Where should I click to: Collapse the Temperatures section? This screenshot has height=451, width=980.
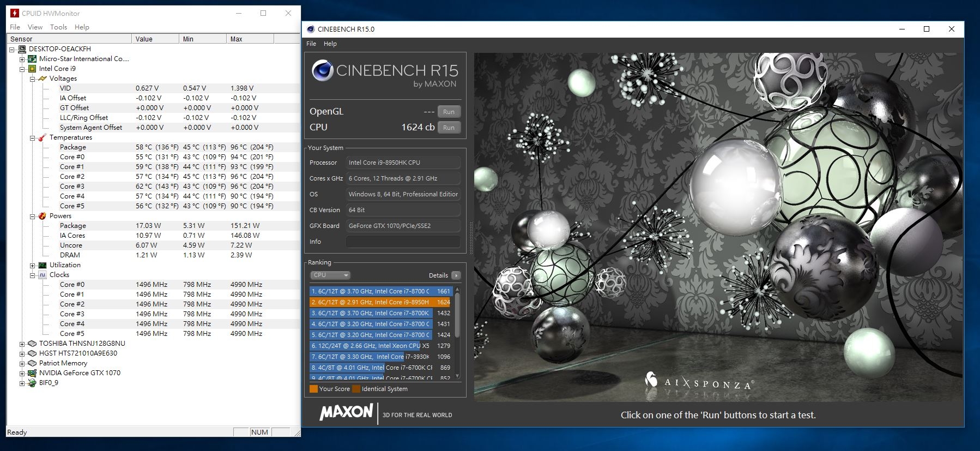(33, 138)
